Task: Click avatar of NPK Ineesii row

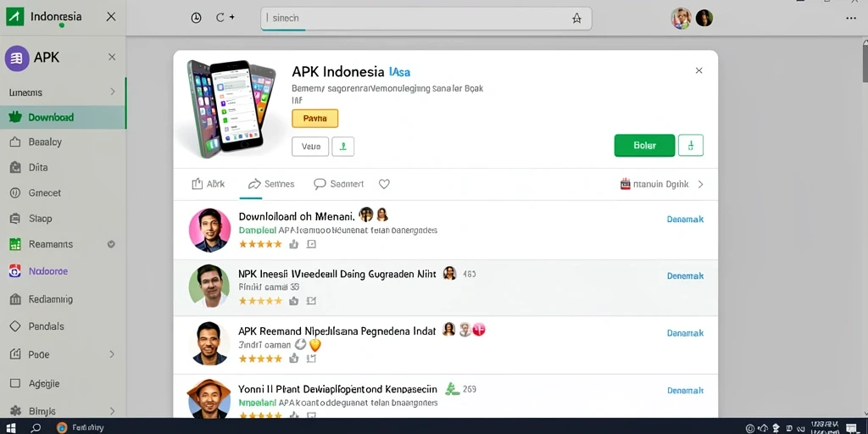Action: pyautogui.click(x=210, y=286)
